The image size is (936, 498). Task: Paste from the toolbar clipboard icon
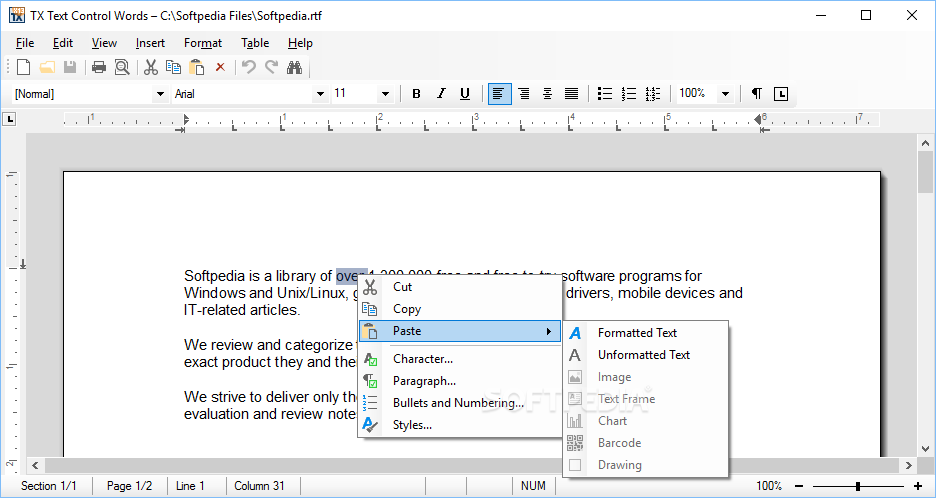196,67
